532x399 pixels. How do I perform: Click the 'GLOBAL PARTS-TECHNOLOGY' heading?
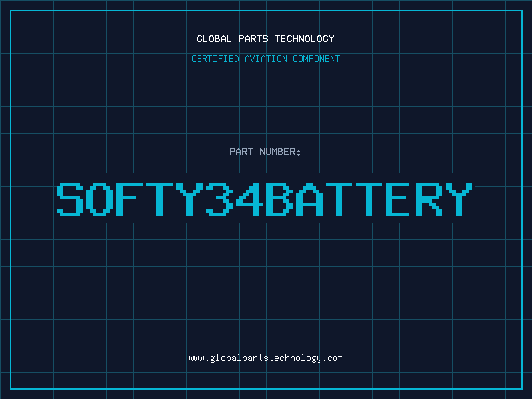click(265, 39)
